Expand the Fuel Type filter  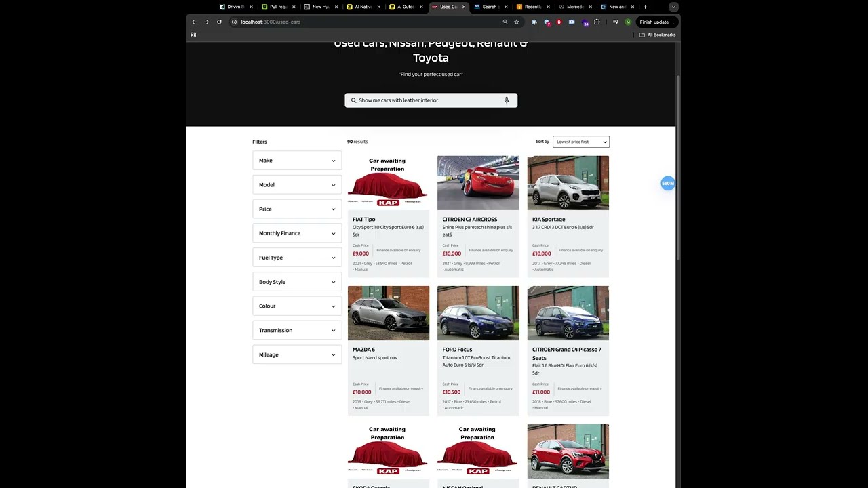tap(297, 258)
